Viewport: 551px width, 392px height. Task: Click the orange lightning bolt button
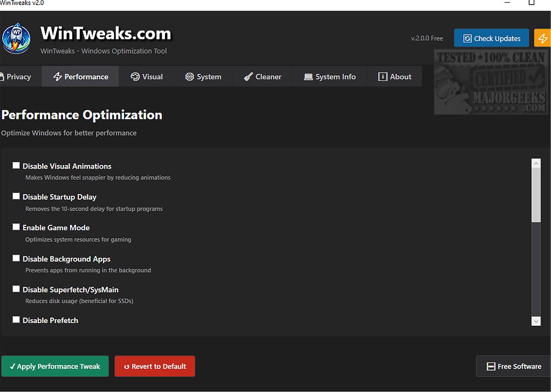point(543,38)
